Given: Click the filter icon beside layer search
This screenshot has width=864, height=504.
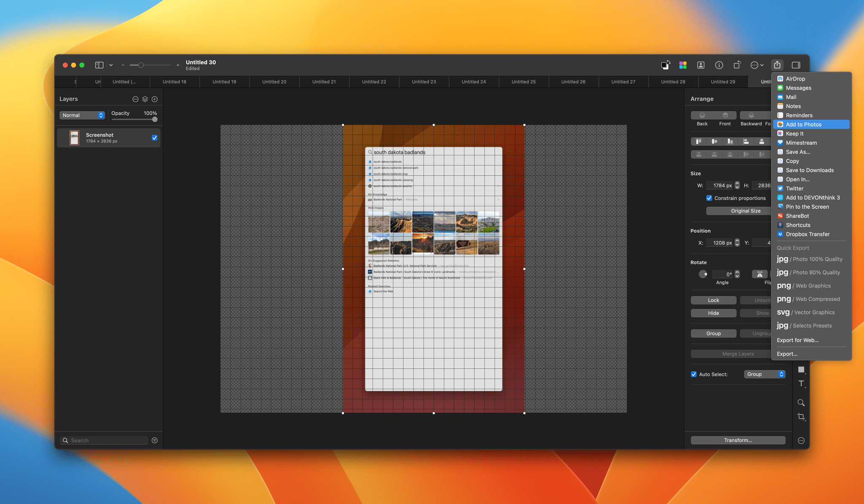Looking at the screenshot, I should coord(155,440).
